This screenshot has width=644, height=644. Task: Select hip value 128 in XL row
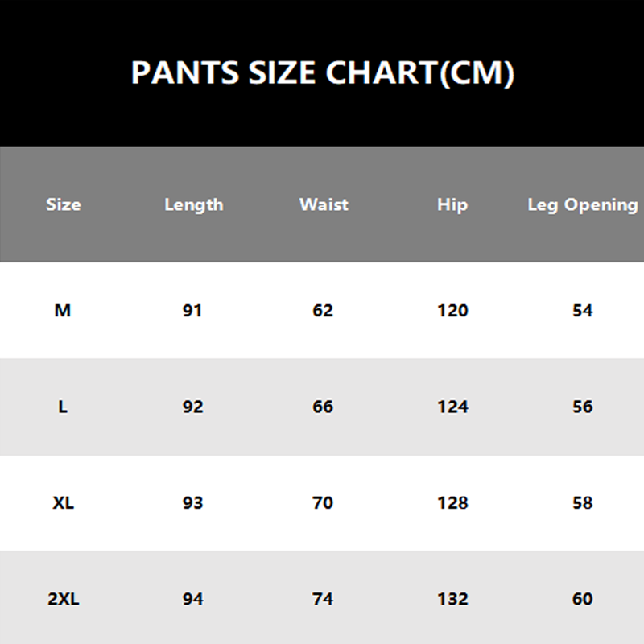(452, 503)
